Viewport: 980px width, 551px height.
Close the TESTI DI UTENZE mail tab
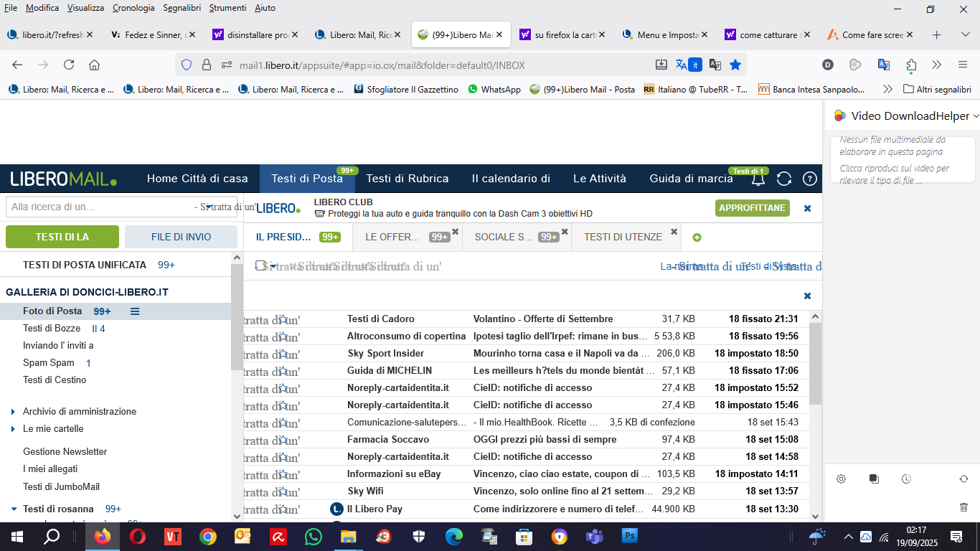[x=674, y=232]
